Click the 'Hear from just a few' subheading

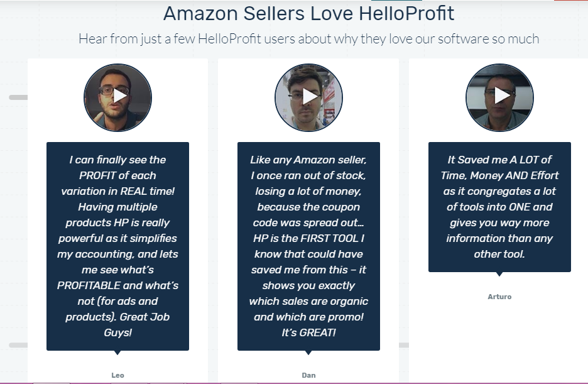308,38
